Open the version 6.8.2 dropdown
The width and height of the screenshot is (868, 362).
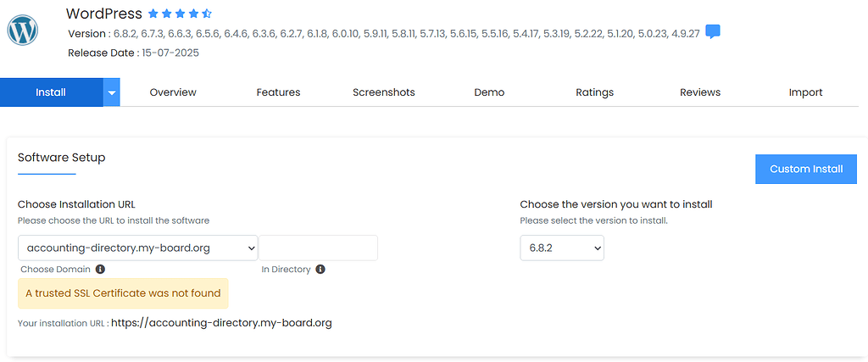562,248
